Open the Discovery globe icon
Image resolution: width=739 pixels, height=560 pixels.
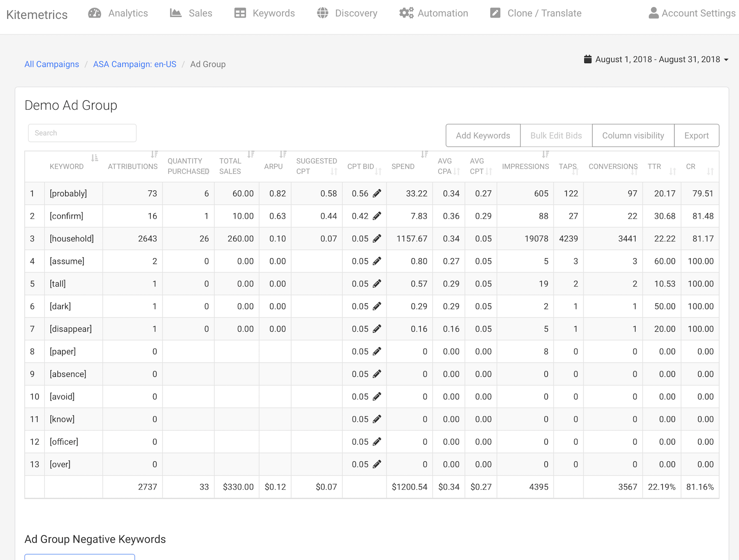pyautogui.click(x=322, y=13)
